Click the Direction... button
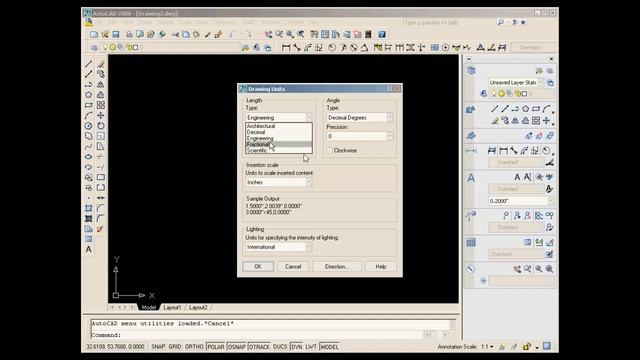The height and width of the screenshot is (360, 640). coord(337,267)
